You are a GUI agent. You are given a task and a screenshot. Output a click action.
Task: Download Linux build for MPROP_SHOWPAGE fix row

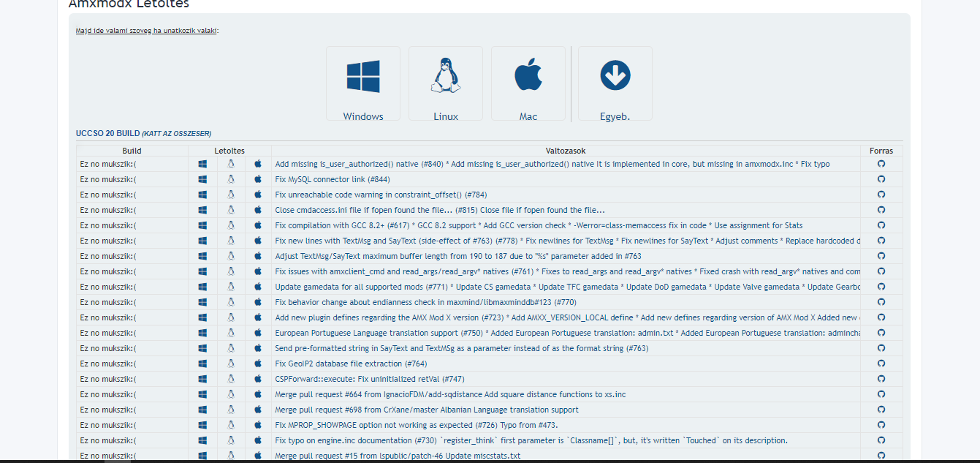[230, 425]
